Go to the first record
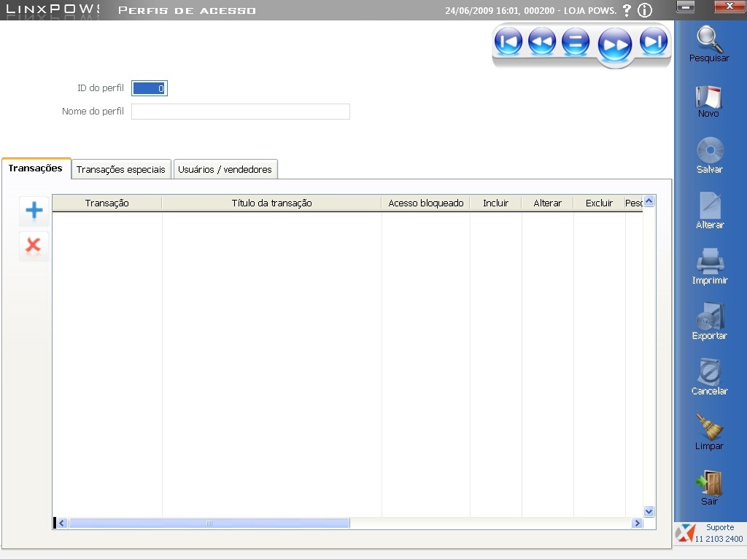Viewport: 747px width, 560px height. click(x=508, y=42)
